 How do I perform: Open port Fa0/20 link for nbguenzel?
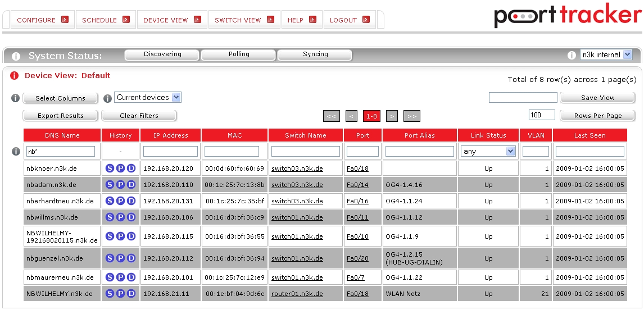click(357, 258)
